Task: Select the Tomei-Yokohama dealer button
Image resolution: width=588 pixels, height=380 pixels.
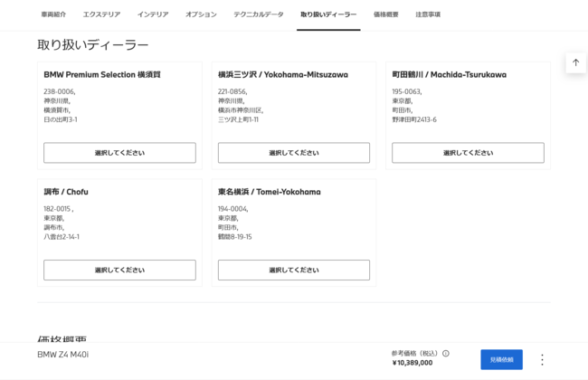Action: coord(294,270)
